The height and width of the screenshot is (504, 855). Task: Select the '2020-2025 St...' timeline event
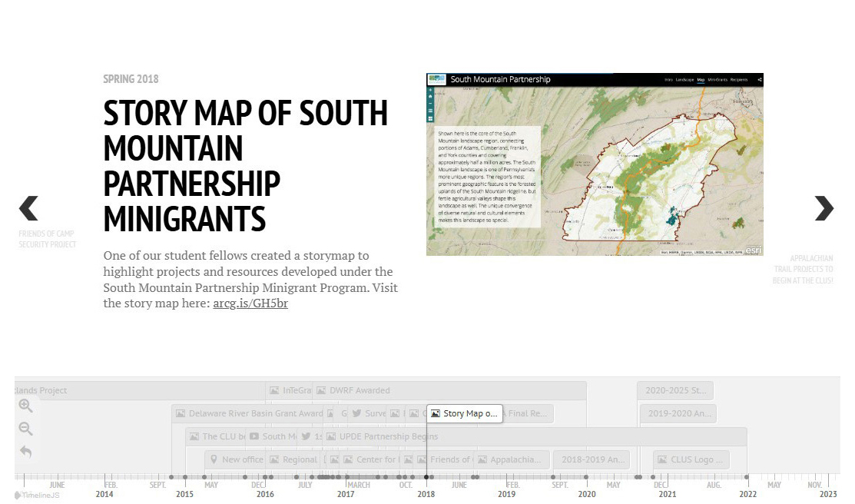coord(674,390)
